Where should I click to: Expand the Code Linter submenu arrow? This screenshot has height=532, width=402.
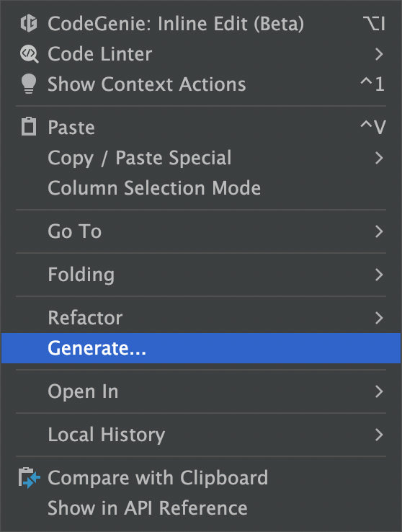tap(379, 54)
